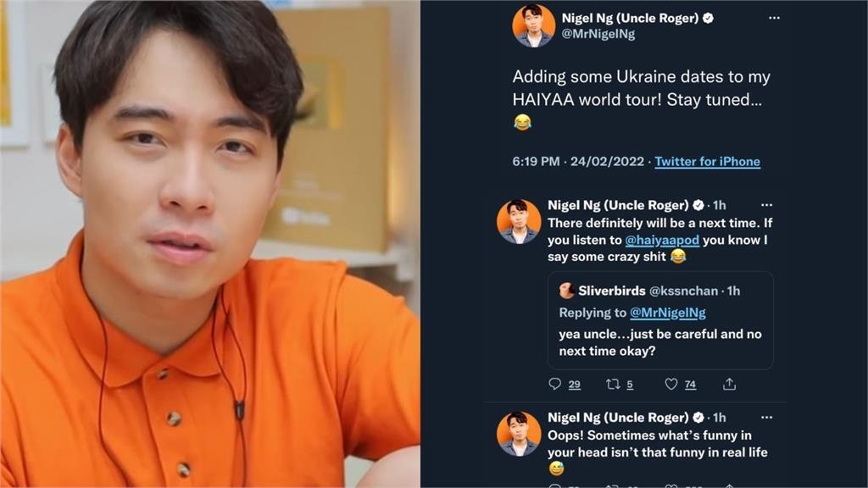Screen dimensions: 868x488
Task: Open the "Twitter for iPhone" source link
Action: click(x=707, y=161)
